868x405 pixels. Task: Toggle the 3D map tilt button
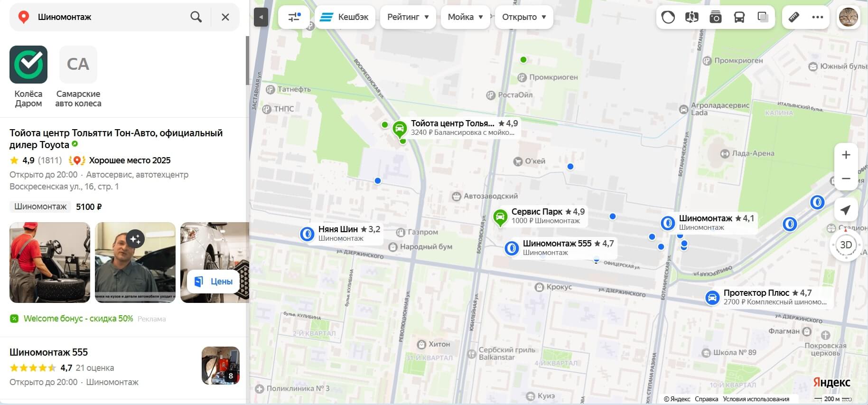pos(846,245)
